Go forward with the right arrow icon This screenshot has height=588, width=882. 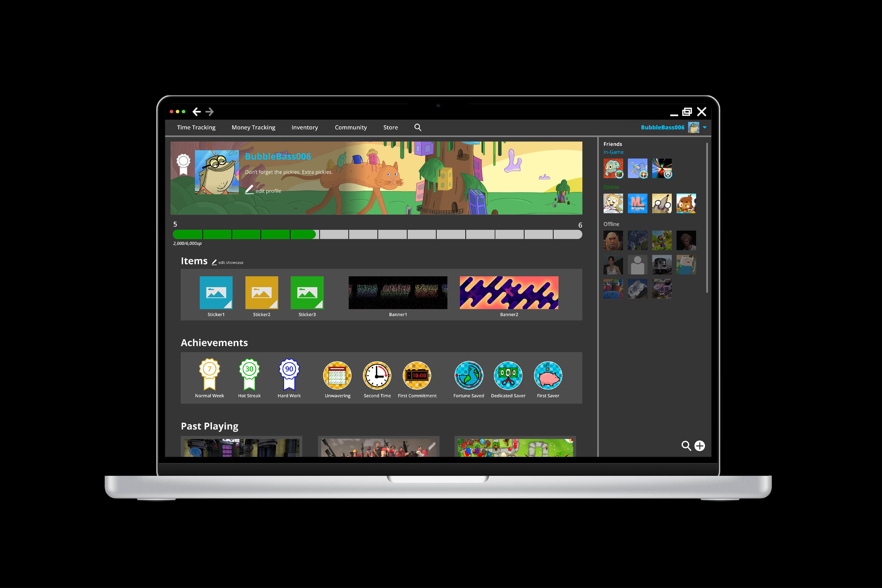coord(210,112)
